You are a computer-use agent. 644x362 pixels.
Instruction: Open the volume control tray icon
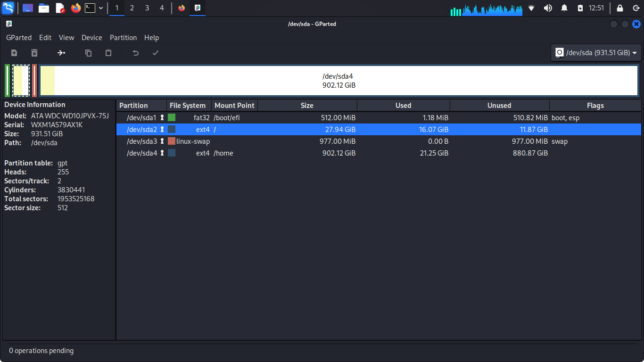pos(548,8)
